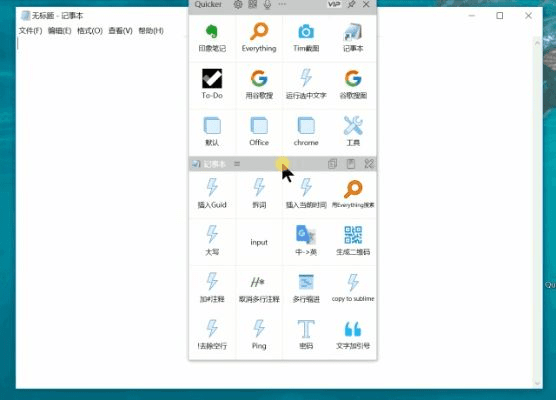Run the copy to sublime action
The width and height of the screenshot is (556, 400).
353,288
